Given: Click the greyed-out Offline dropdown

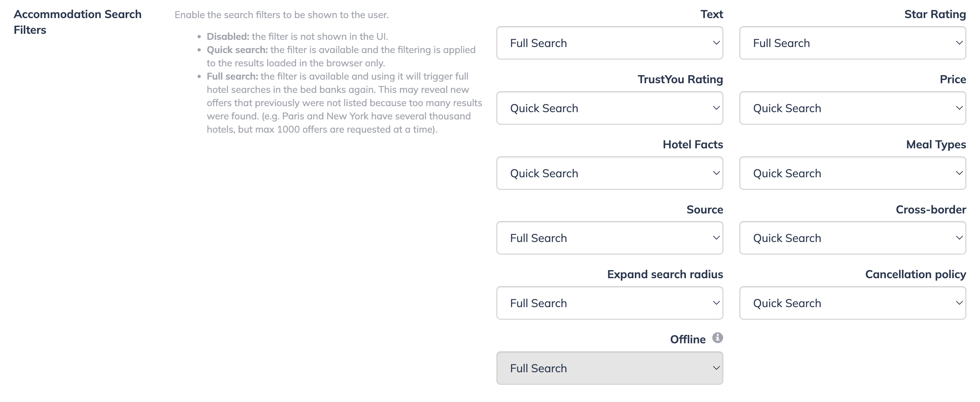Looking at the screenshot, I should 609,368.
